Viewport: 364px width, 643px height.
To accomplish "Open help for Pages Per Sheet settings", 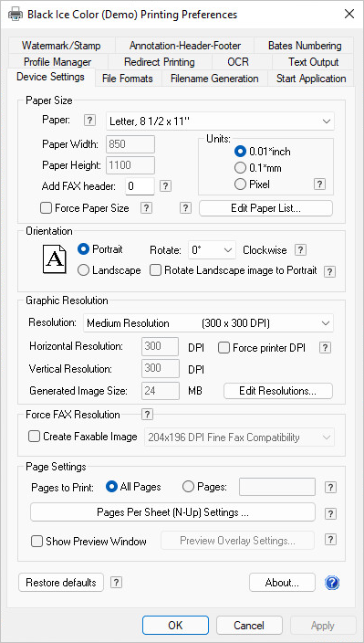I will (x=330, y=513).
